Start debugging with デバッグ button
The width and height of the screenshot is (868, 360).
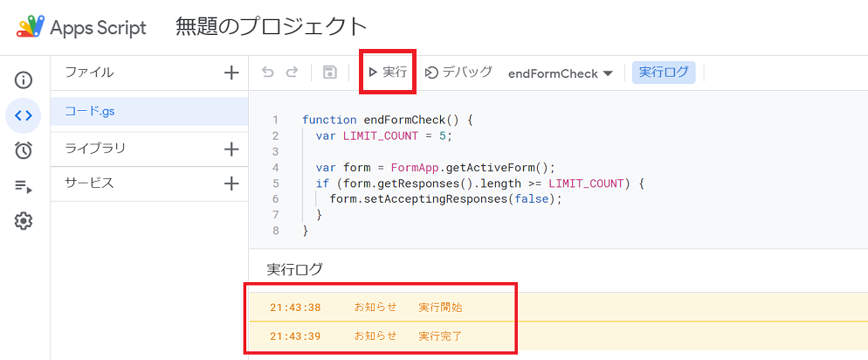coord(458,72)
